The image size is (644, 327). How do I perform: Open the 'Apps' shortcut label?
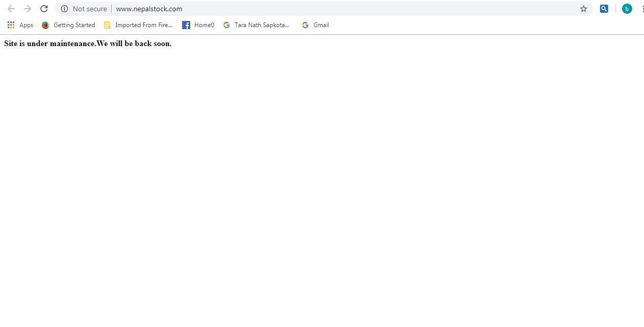tap(26, 25)
